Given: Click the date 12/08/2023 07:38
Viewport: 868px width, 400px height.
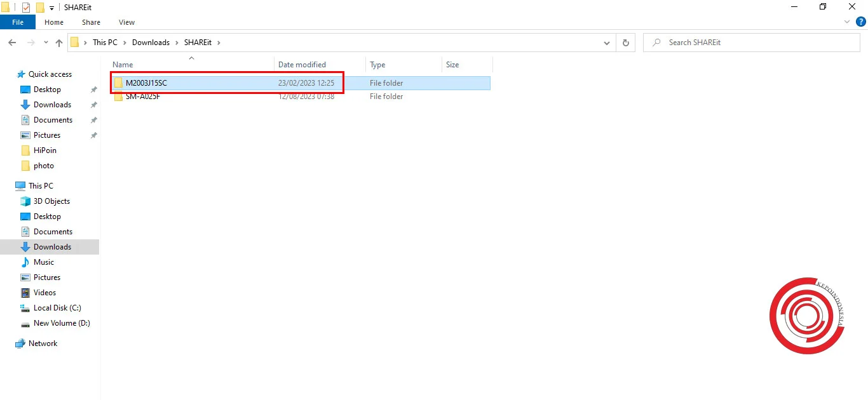Looking at the screenshot, I should tap(306, 97).
